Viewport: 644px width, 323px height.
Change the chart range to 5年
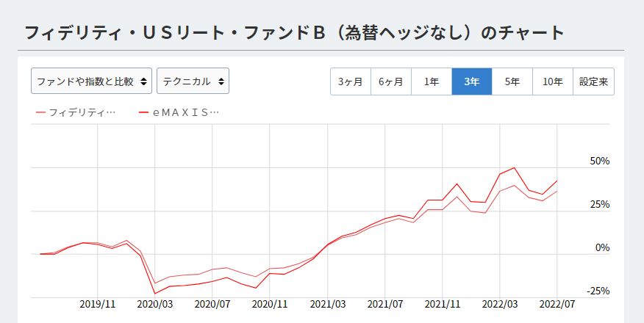[512, 81]
